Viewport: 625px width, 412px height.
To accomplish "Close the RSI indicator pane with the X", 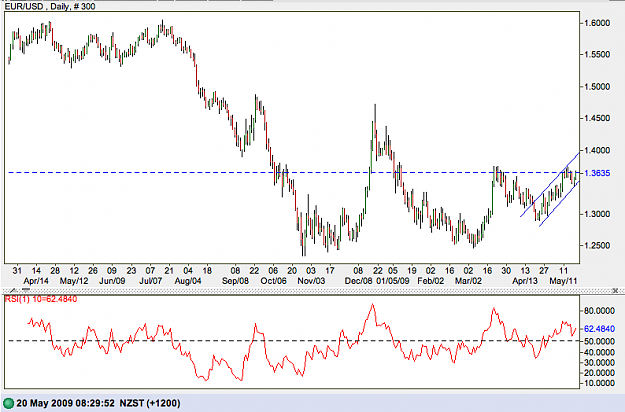I will tap(617, 290).
